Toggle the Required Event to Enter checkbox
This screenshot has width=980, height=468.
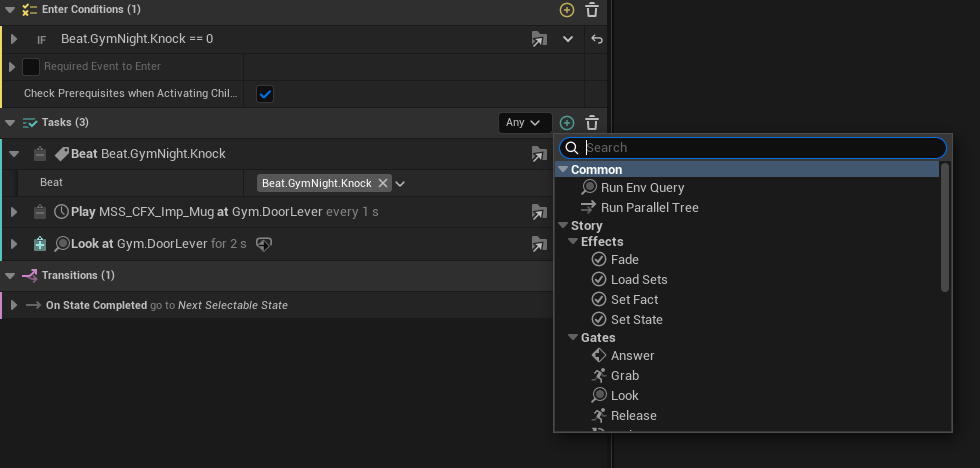pyautogui.click(x=31, y=66)
